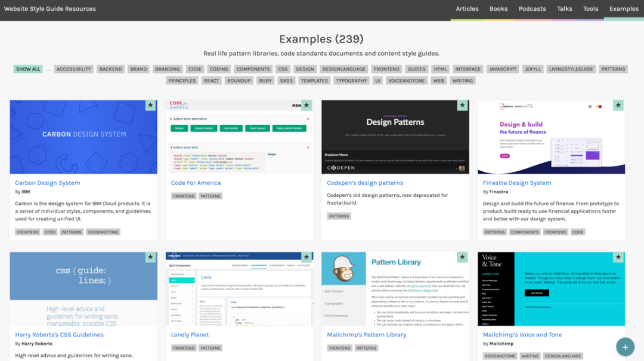Star the Carbon Design System card
The height and width of the screenshot is (361, 644).
coord(150,105)
